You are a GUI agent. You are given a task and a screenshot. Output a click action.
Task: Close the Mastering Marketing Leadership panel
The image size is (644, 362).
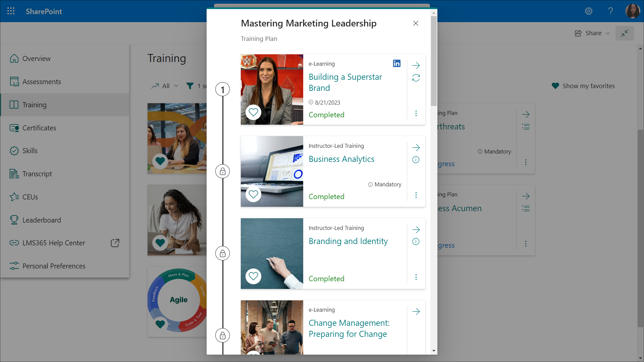416,23
